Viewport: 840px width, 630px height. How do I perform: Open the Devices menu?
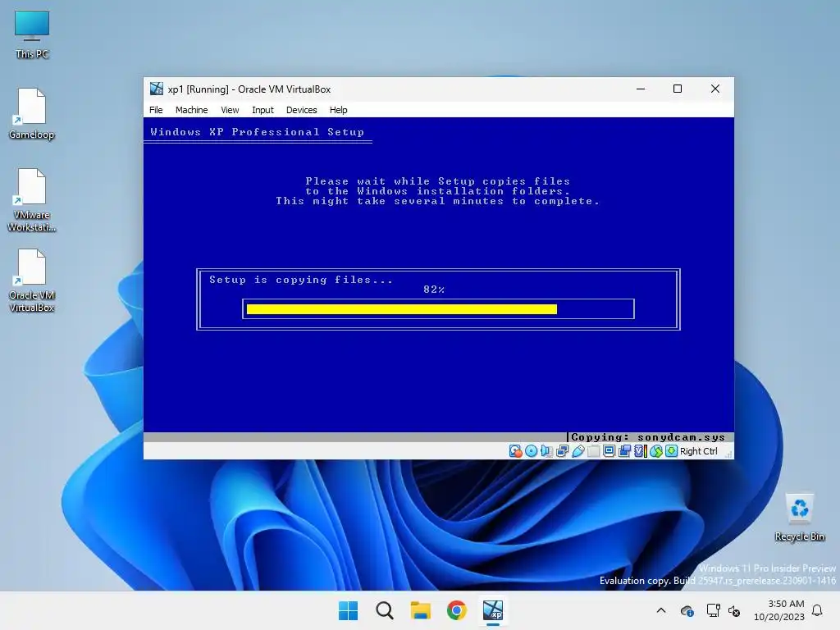302,110
